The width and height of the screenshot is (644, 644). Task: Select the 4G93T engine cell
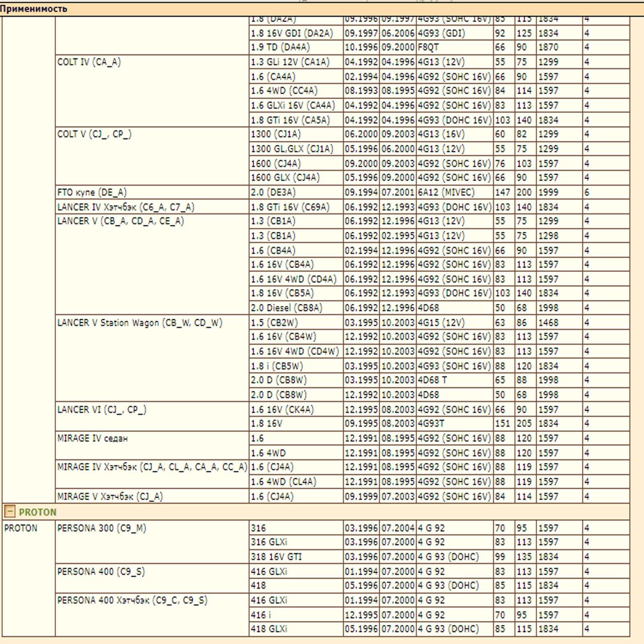click(455, 424)
